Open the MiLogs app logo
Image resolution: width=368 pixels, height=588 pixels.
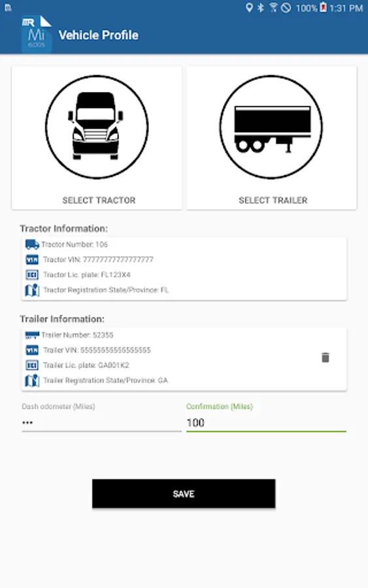coord(37,34)
